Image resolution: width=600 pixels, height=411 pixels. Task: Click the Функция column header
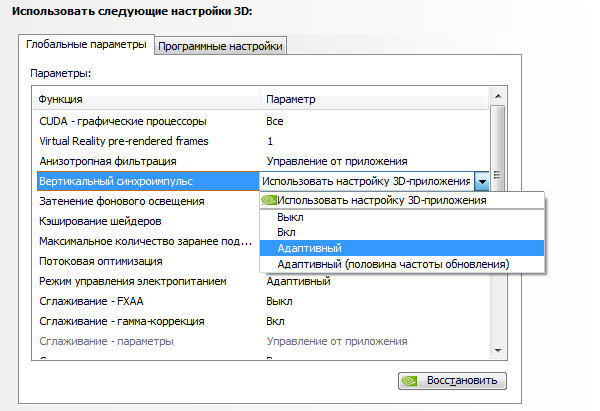[147, 99]
